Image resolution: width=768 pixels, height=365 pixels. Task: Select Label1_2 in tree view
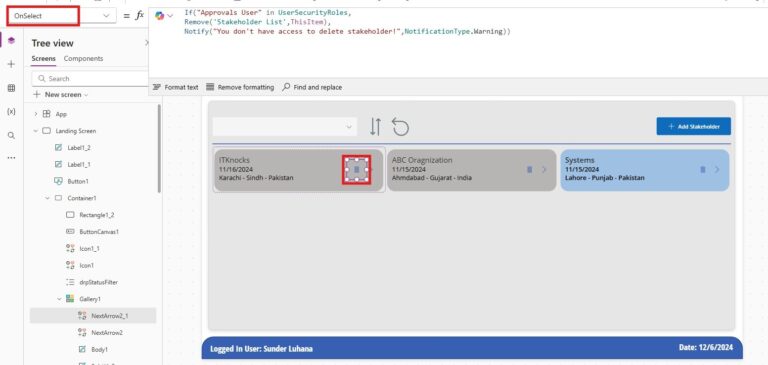[79, 147]
